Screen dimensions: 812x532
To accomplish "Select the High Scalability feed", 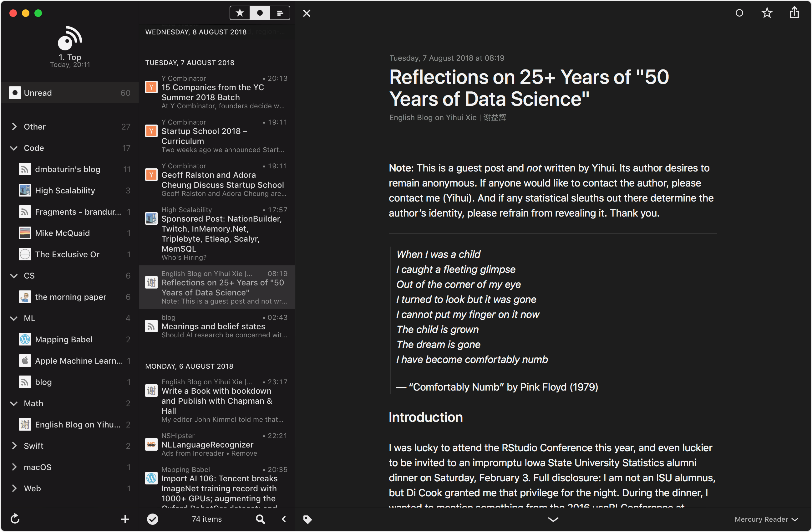I will [x=65, y=190].
